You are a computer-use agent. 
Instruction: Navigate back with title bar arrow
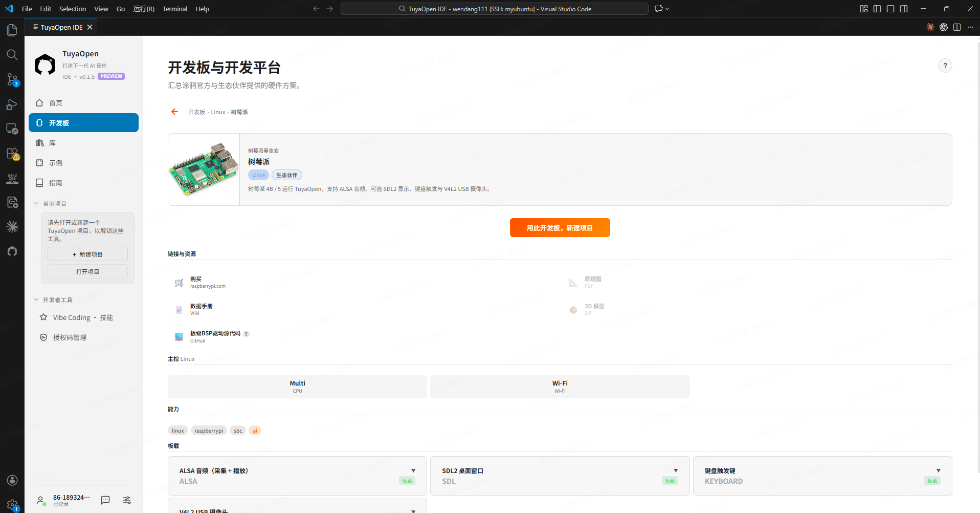[x=316, y=9]
